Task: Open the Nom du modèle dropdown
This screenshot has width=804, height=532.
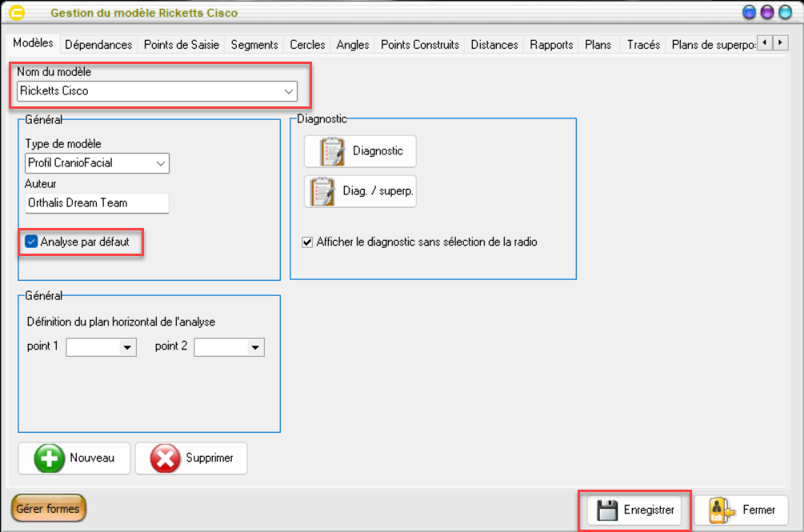Action: 288,91
